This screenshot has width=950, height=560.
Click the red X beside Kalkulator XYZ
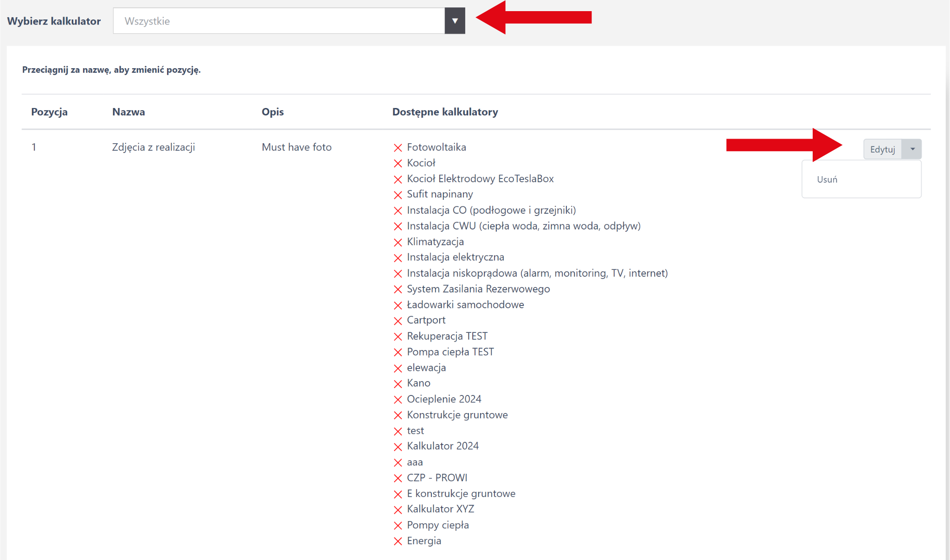pos(398,510)
